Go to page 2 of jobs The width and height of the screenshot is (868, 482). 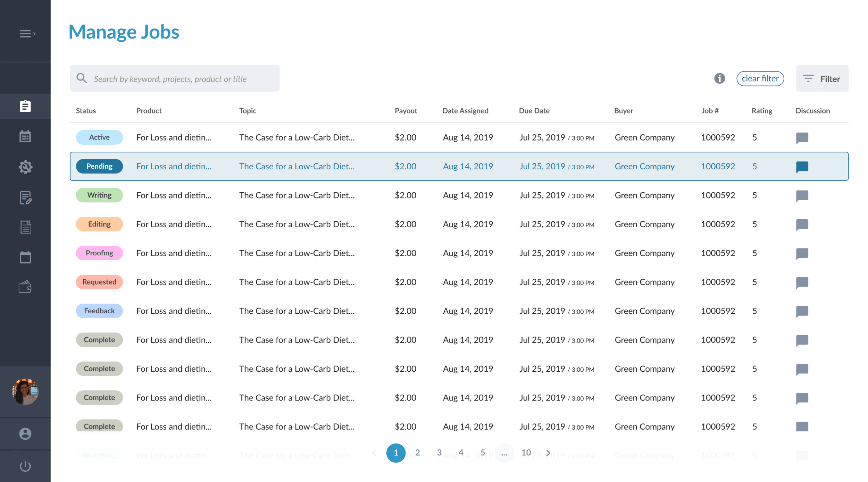(417, 453)
